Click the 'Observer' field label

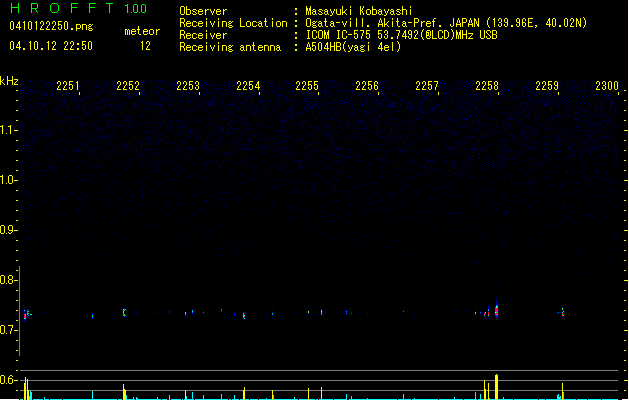click(x=203, y=11)
